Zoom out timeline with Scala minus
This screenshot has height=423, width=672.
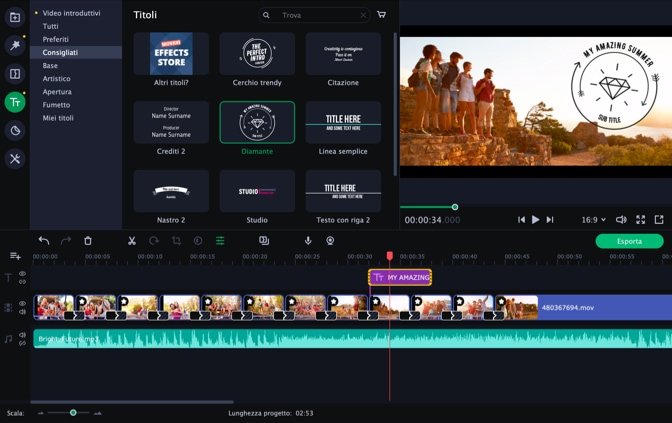point(41,413)
